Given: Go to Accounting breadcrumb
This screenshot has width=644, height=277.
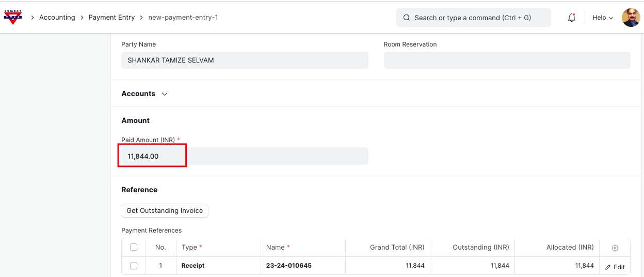Looking at the screenshot, I should pyautogui.click(x=57, y=18).
